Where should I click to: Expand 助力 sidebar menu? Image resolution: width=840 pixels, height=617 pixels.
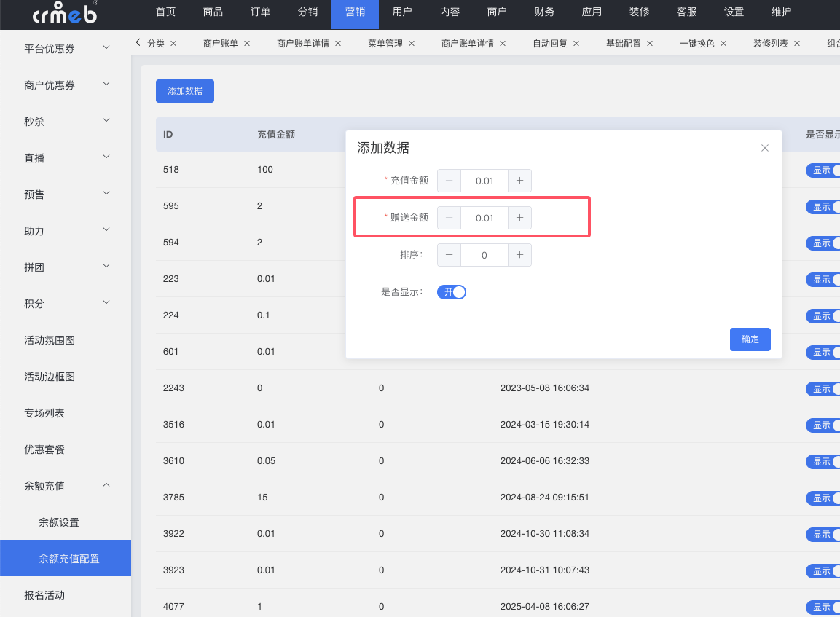[x=66, y=231]
